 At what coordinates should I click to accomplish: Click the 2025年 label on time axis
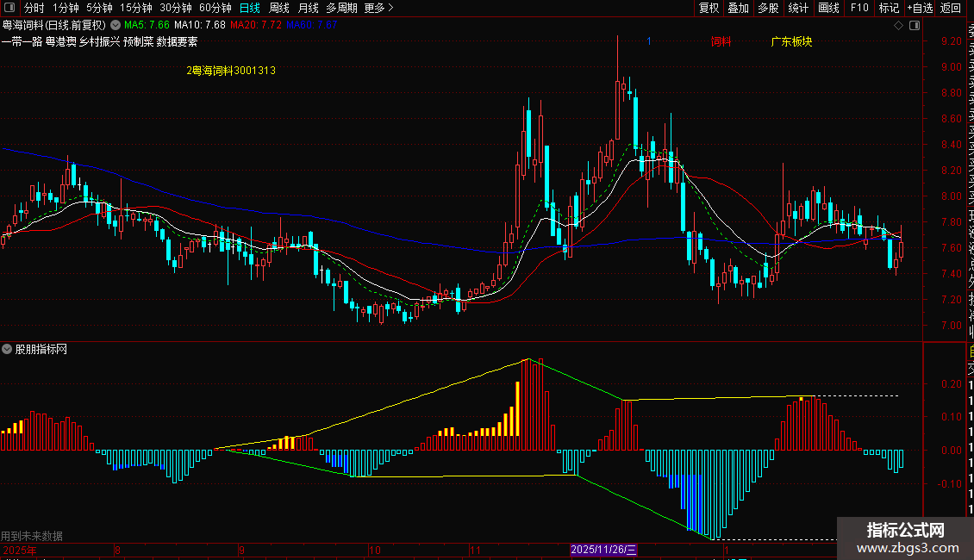[x=19, y=550]
